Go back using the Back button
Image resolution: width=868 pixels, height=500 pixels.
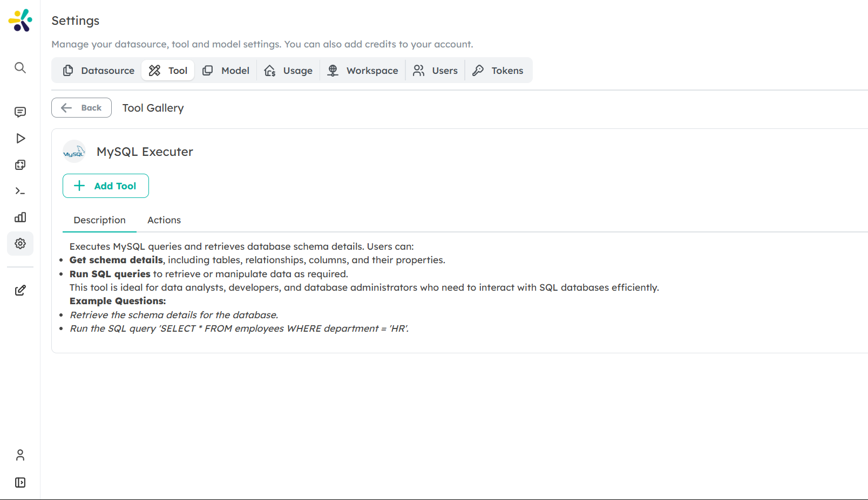pos(81,107)
